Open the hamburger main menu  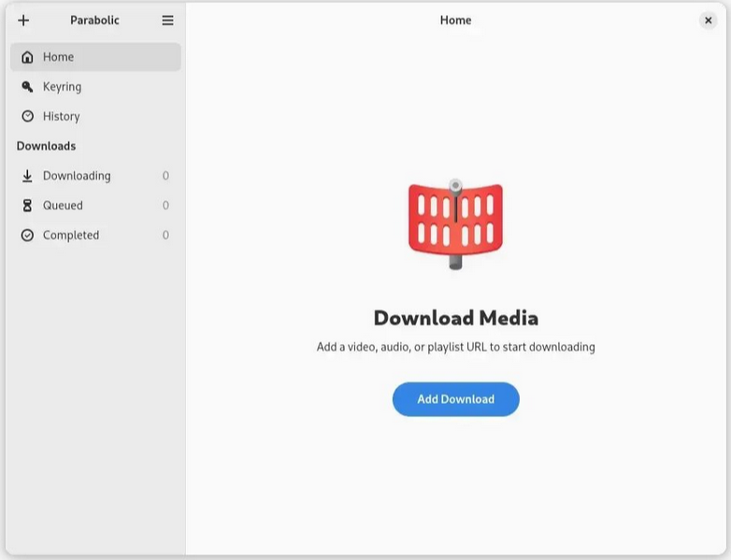pyautogui.click(x=167, y=21)
